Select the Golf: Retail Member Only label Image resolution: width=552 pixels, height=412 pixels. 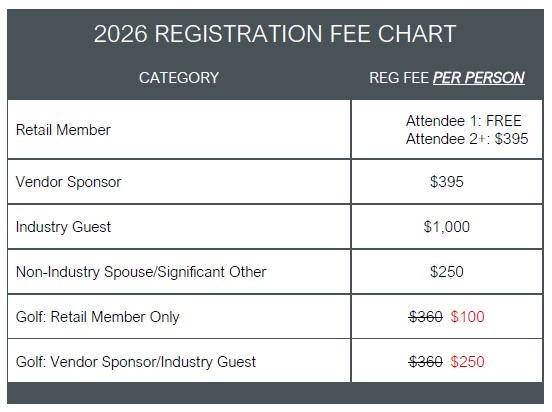98,317
